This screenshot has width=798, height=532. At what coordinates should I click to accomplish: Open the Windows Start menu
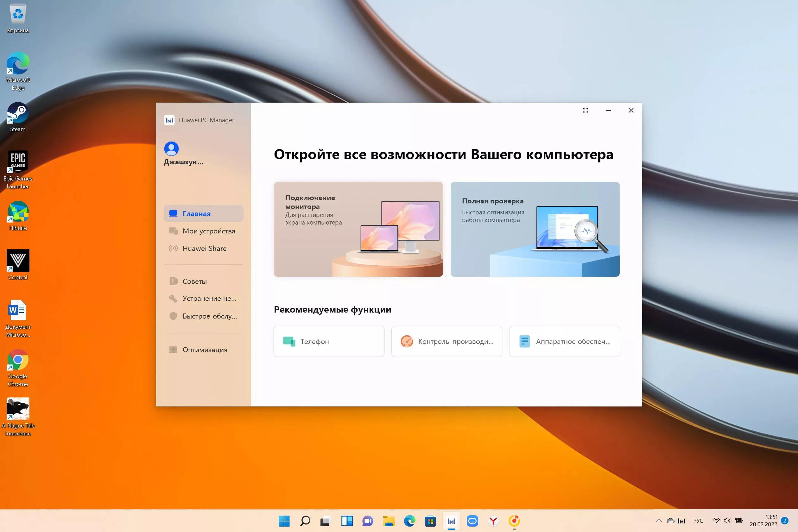point(284,521)
